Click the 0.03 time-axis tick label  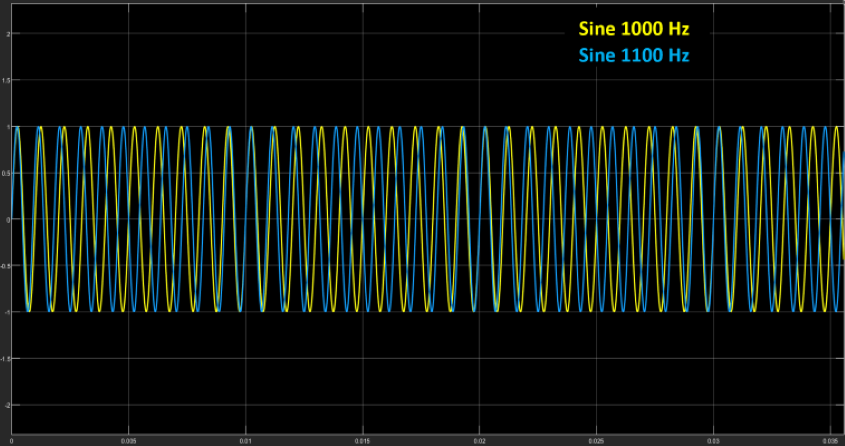point(714,440)
